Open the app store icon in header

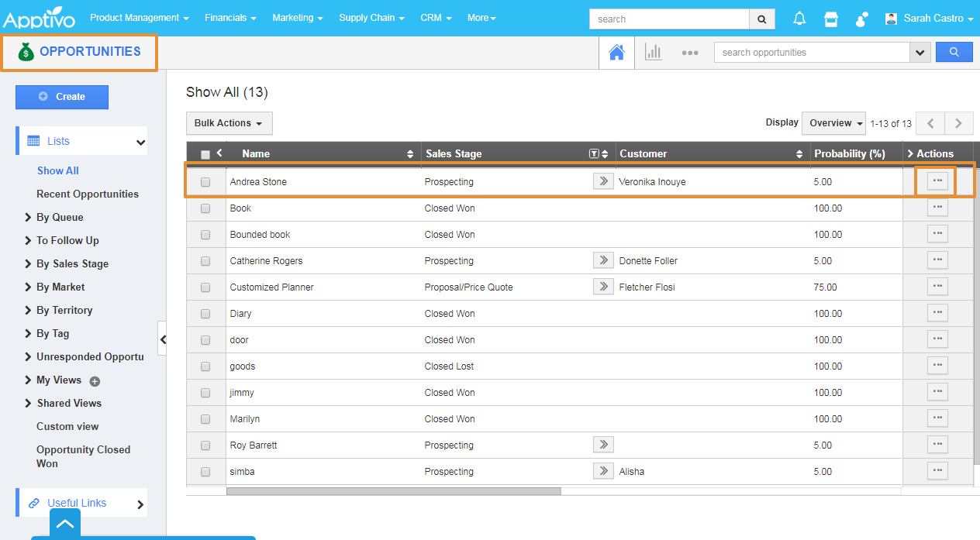tap(831, 19)
